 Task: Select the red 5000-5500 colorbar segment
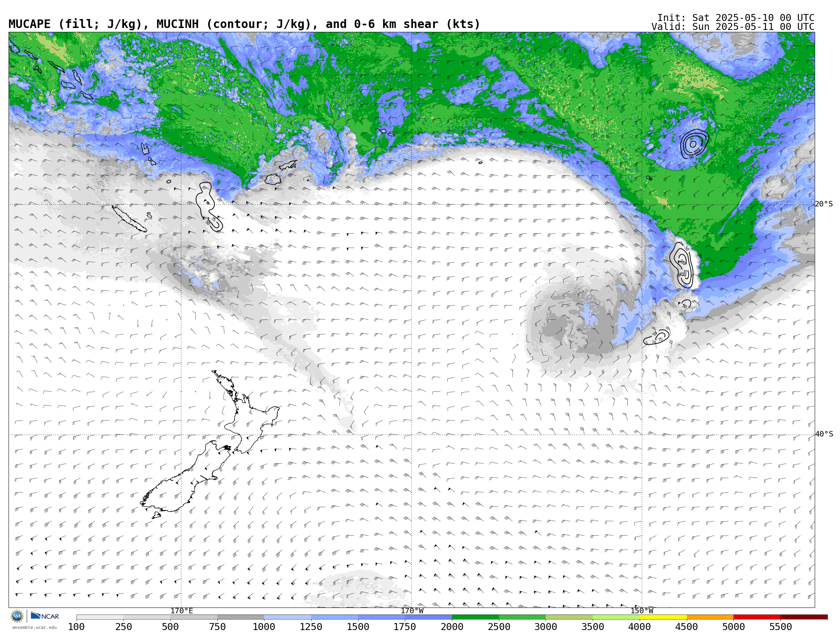tap(757, 617)
